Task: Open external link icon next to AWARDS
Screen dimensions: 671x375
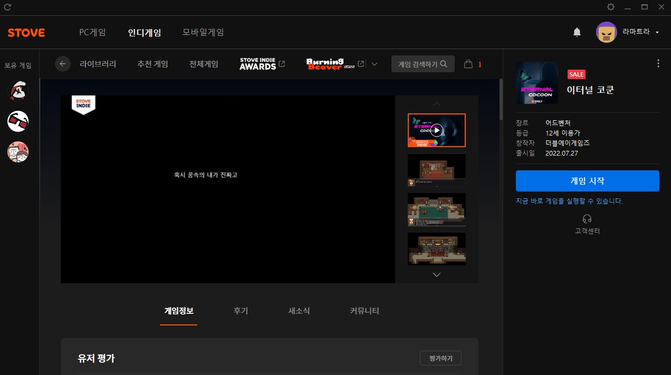Action: 282,64
